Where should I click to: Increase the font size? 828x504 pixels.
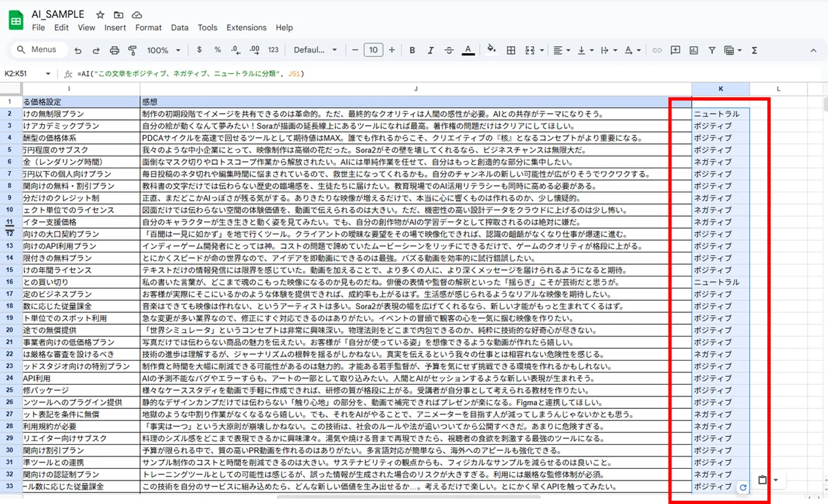click(392, 50)
